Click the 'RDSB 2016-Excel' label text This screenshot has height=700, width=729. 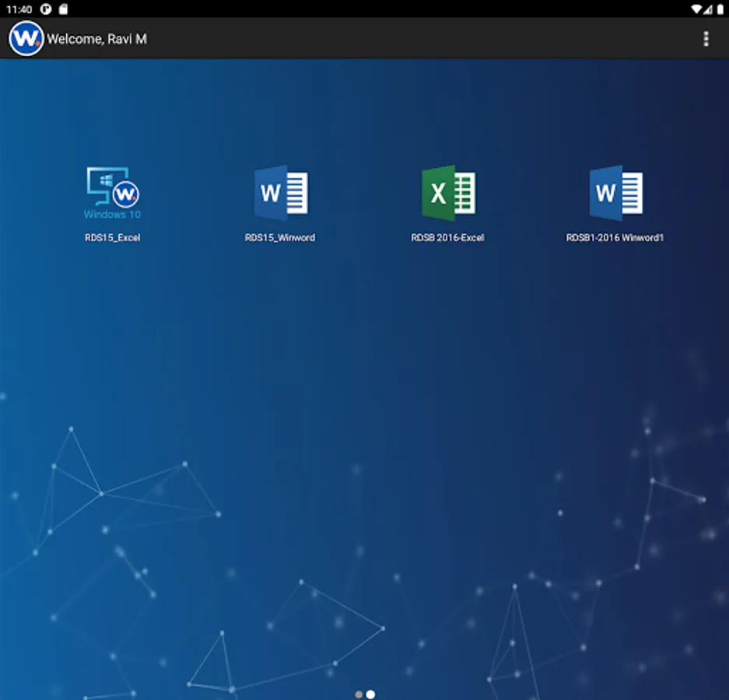coord(447,237)
